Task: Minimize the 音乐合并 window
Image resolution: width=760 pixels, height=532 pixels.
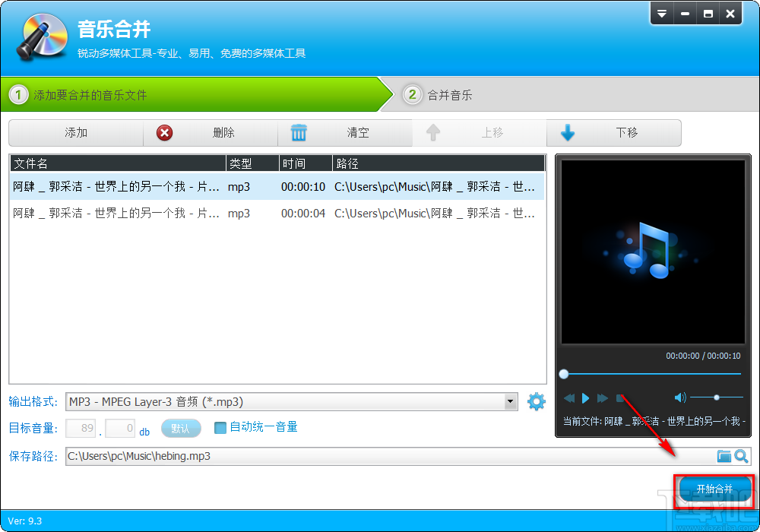Action: coord(685,14)
